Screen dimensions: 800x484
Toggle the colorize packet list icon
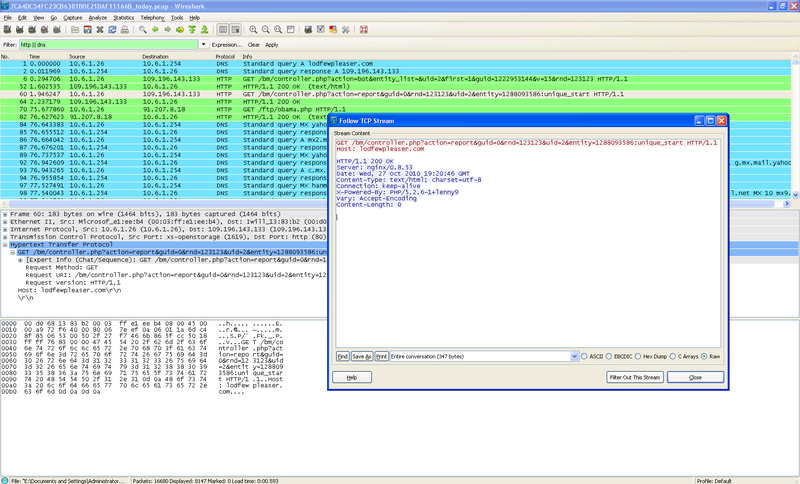click(222, 30)
